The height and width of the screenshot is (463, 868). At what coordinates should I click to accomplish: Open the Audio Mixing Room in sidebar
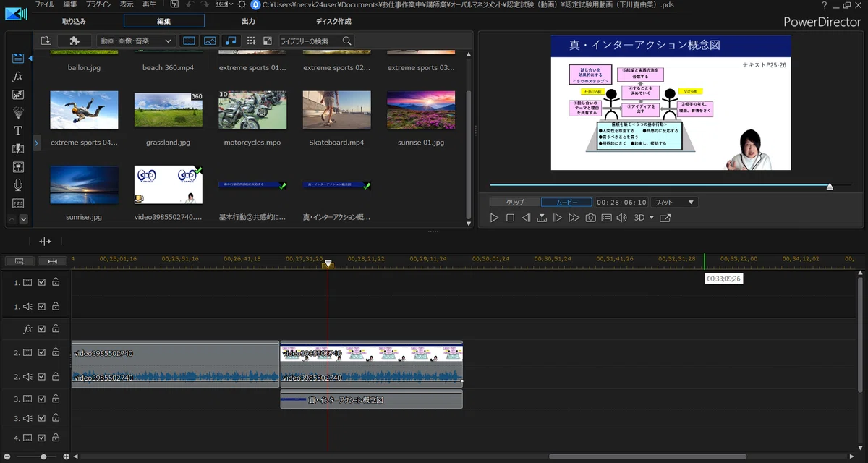pos(18,167)
